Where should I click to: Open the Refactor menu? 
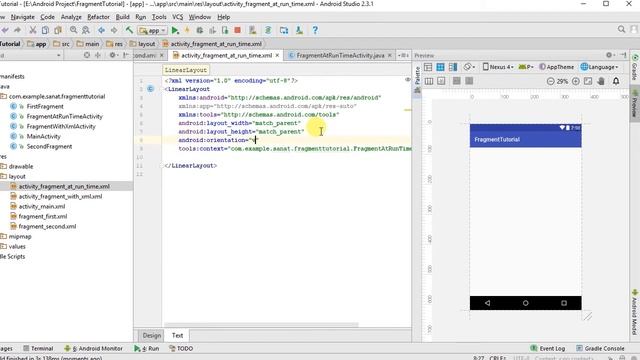98,17
